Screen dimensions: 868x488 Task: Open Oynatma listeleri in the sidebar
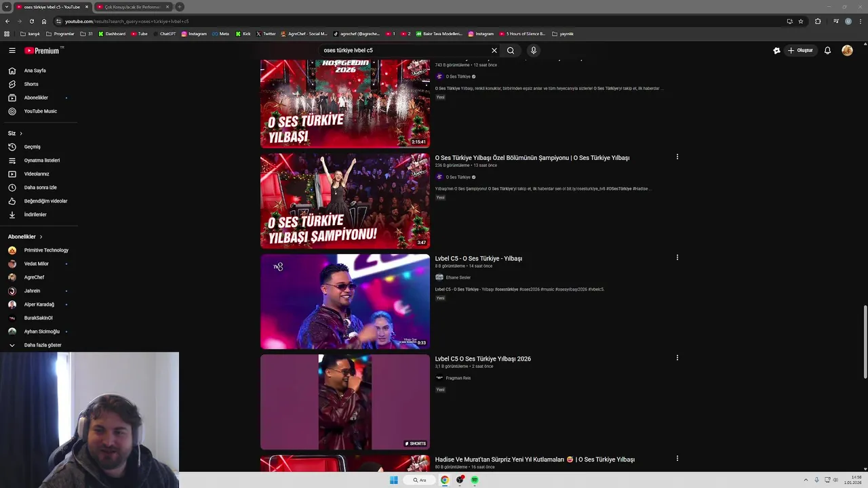[x=42, y=160]
